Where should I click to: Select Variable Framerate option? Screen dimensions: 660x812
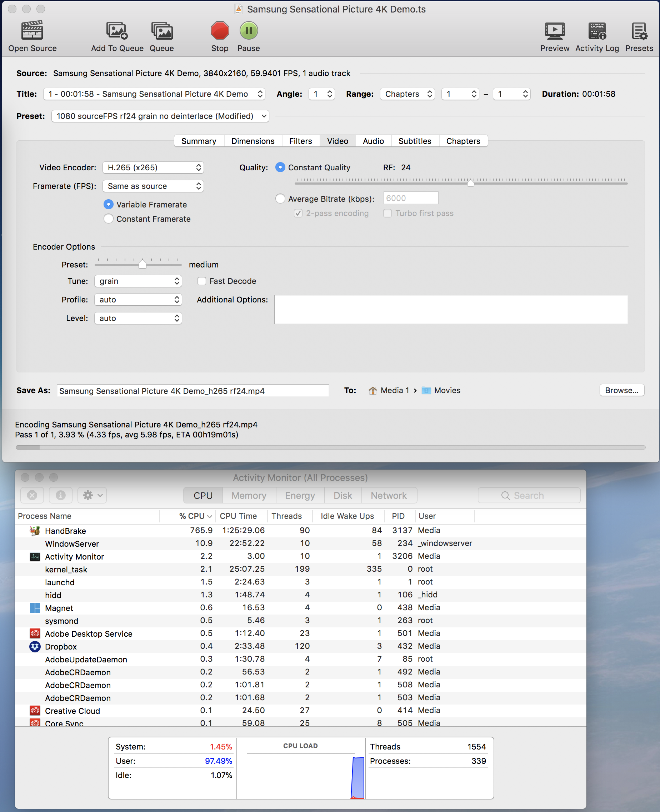point(108,205)
